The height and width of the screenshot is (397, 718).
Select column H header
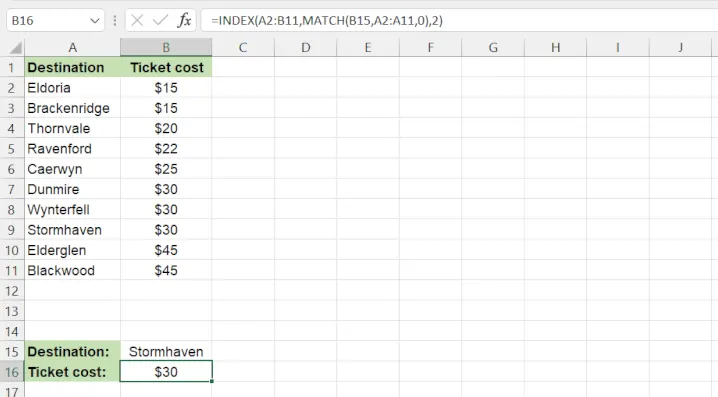point(555,48)
